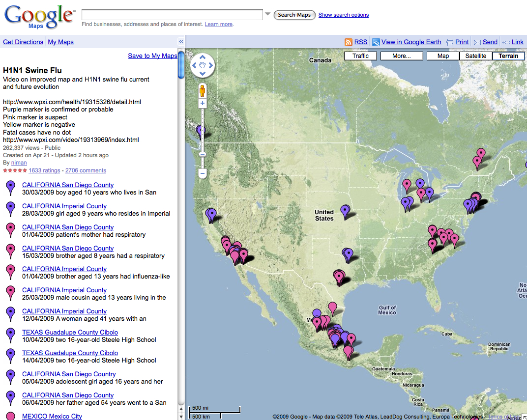Viewport: 527px width, 420px height.
Task: Click pink marker beside 01/04/2009 patient's mother entry
Action: [x=11, y=230]
